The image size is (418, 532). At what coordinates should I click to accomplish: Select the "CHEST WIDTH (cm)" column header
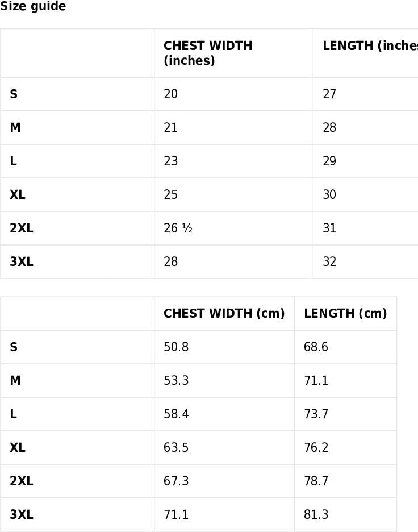[x=224, y=313]
